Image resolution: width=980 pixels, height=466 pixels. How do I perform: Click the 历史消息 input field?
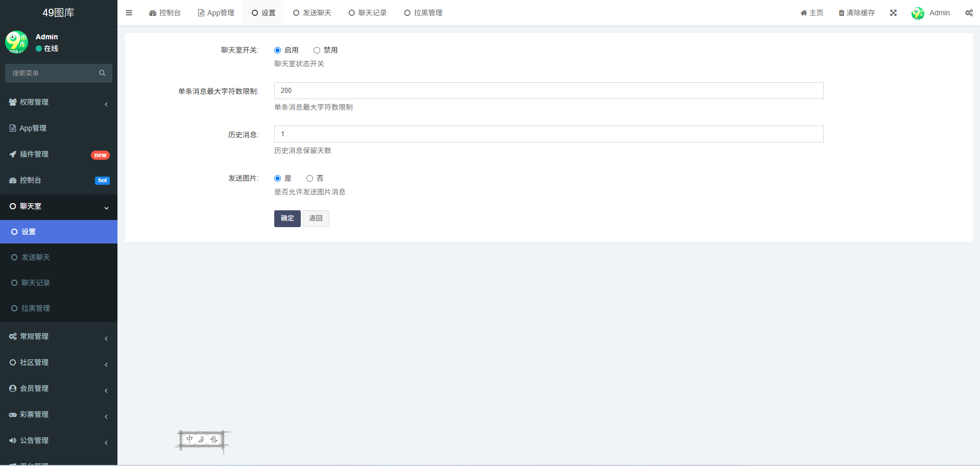tap(548, 134)
